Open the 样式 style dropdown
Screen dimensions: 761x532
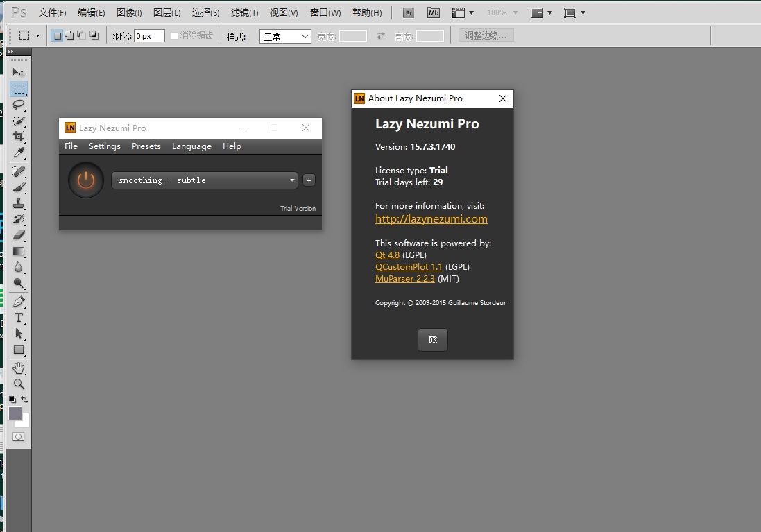[x=285, y=36]
